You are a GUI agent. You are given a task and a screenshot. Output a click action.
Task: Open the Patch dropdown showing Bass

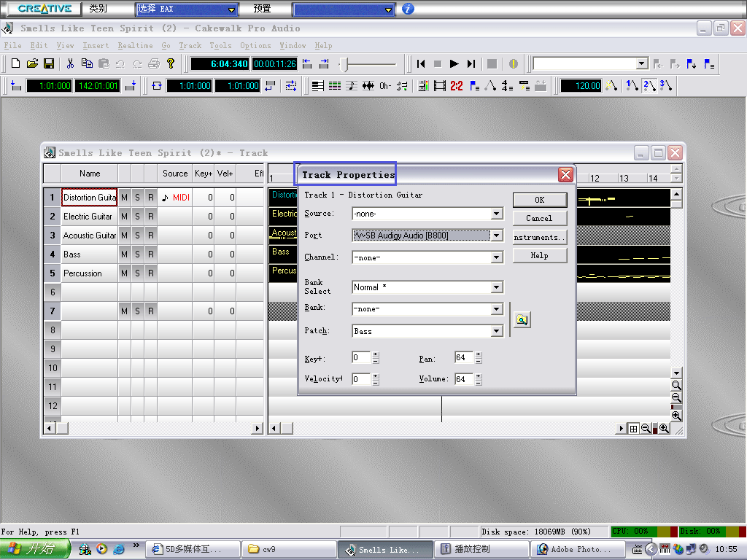coord(496,331)
